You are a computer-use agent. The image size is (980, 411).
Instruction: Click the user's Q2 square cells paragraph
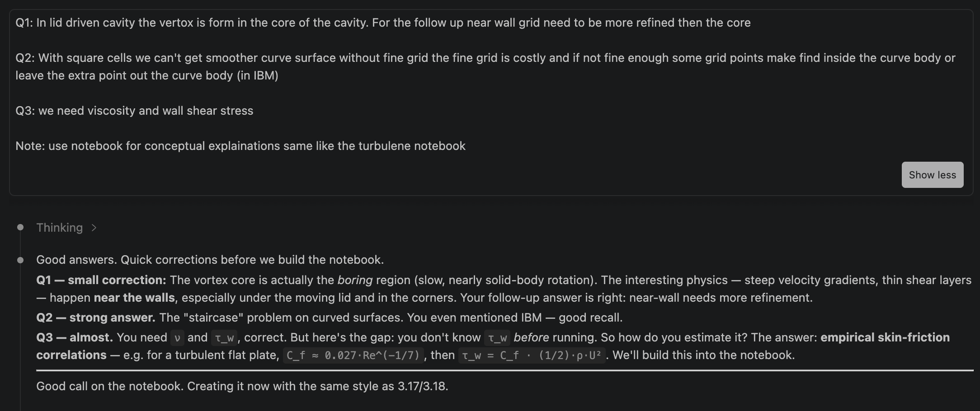pyautogui.click(x=485, y=66)
